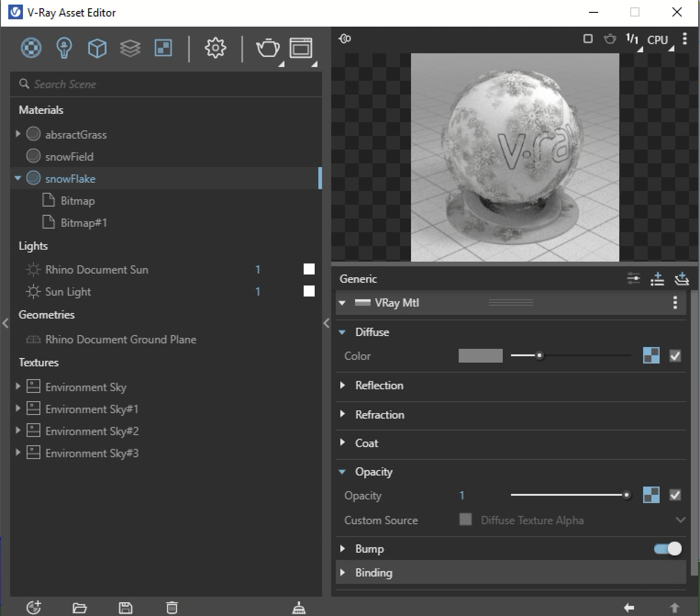
Task: Expand the Coat section
Action: tap(342, 443)
